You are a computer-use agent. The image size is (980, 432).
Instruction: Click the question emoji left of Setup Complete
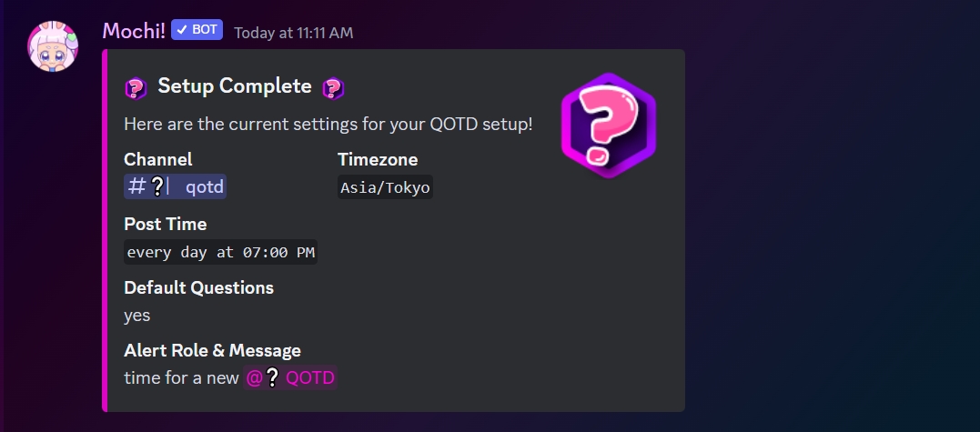[136, 88]
